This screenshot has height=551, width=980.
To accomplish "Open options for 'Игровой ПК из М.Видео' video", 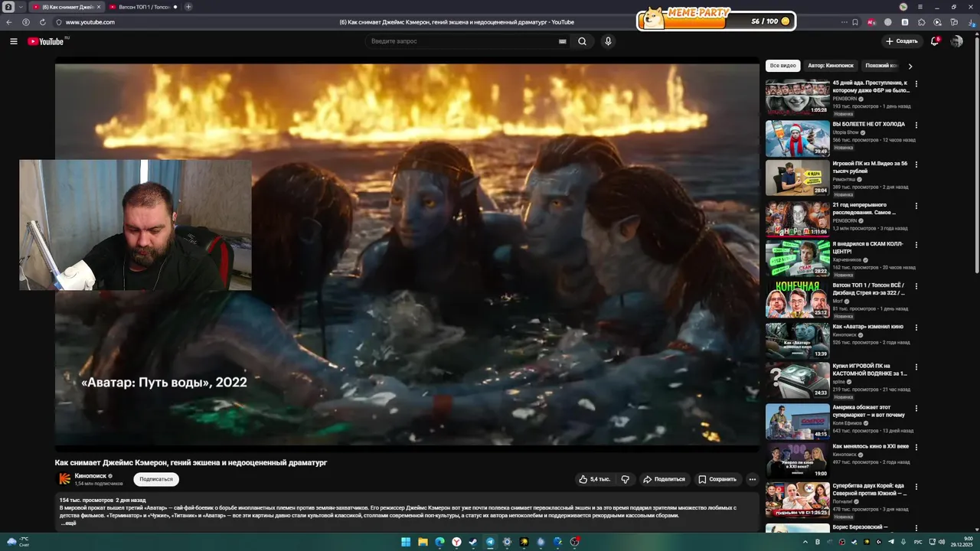I will coord(916,165).
